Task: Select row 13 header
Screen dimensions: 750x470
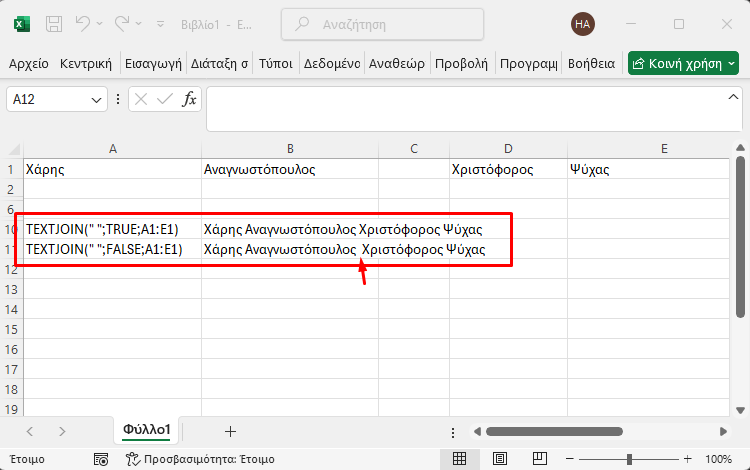Action: tap(11, 290)
